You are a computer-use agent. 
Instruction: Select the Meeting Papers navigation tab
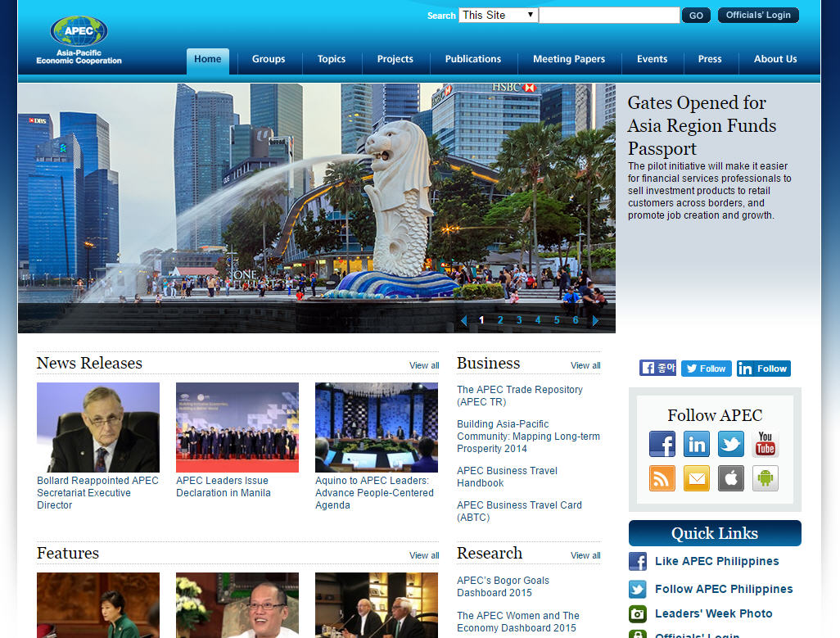[x=569, y=59]
